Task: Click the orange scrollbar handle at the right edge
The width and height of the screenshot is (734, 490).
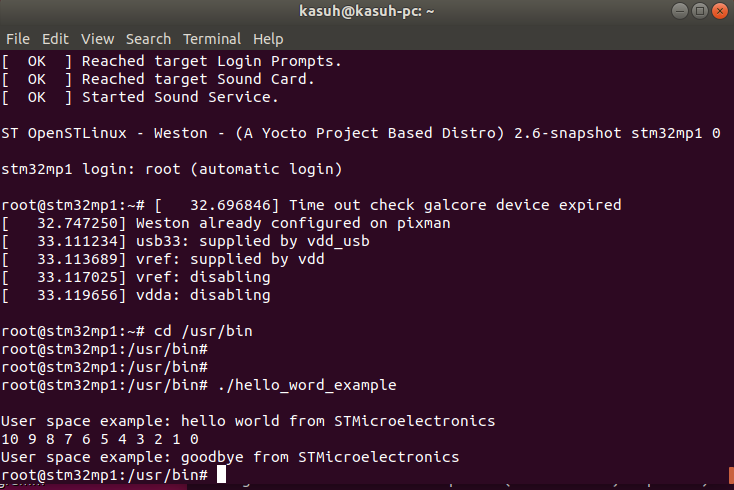Action: click(x=731, y=474)
